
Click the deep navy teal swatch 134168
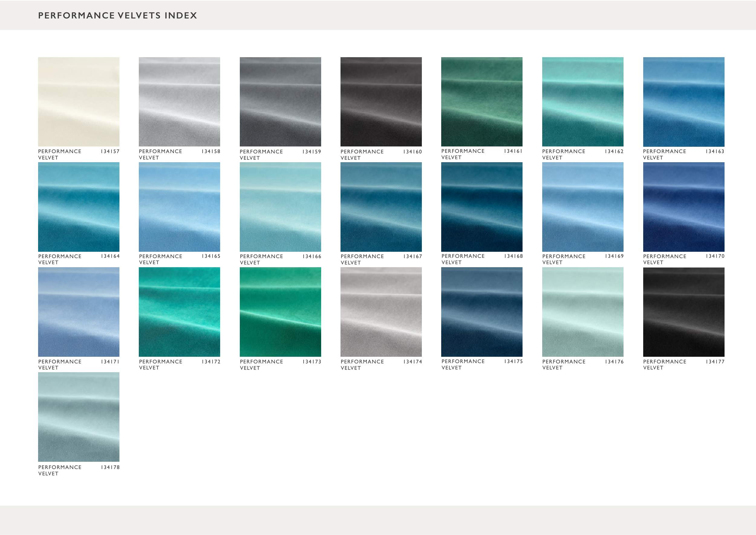coord(482,207)
